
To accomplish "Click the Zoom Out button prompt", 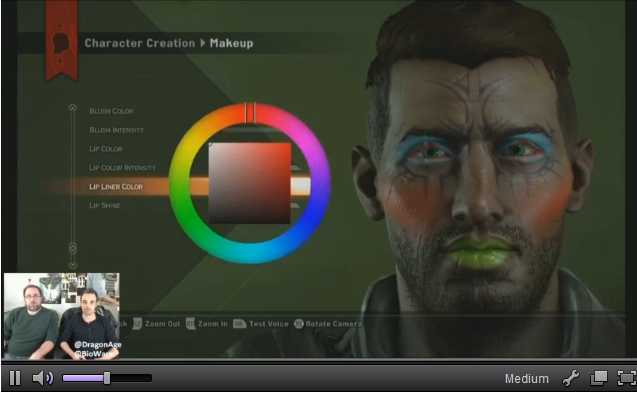I will pos(157,324).
